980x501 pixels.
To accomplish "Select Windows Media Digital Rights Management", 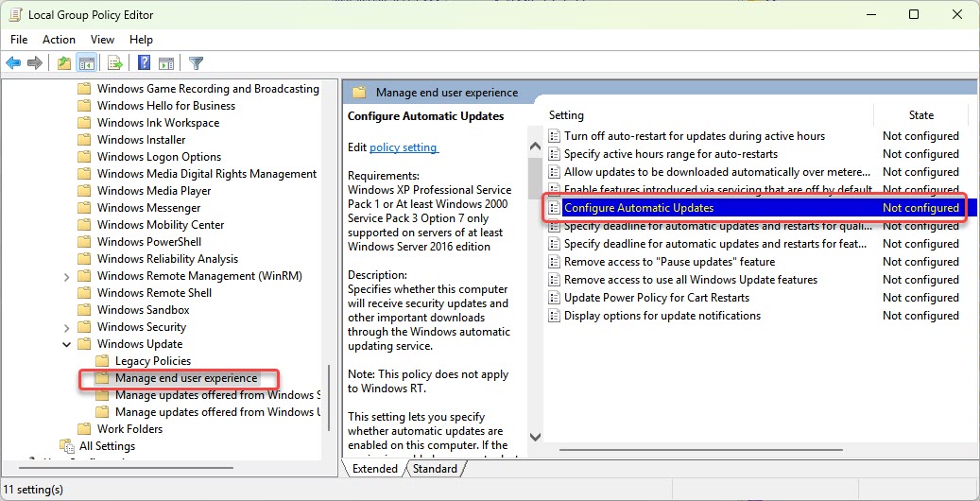I will [x=207, y=174].
